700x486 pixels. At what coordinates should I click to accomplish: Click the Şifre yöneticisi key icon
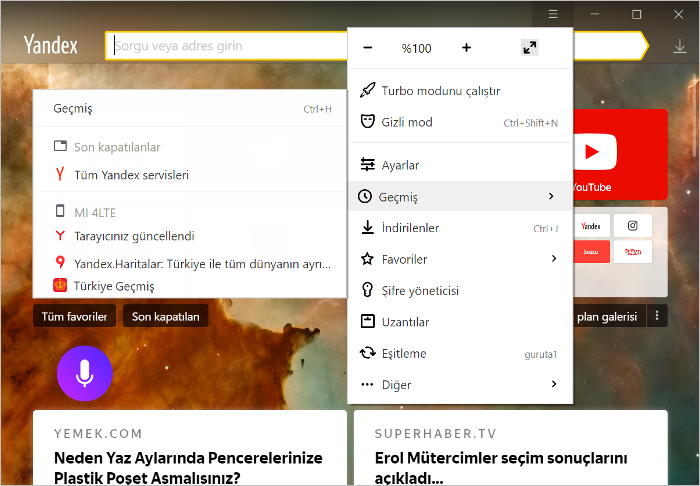coord(367,290)
